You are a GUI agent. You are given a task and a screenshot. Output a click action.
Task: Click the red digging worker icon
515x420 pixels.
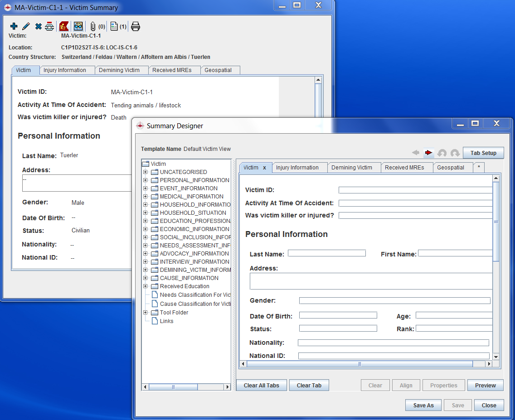pyautogui.click(x=64, y=26)
